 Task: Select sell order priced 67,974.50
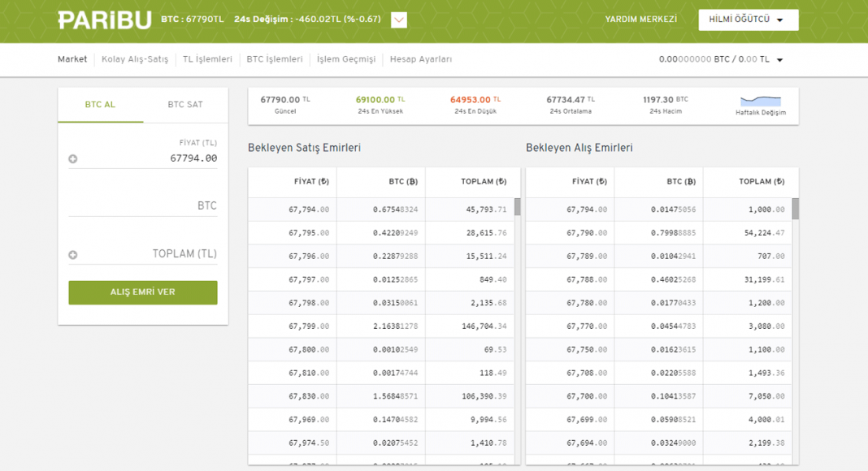[x=381, y=443]
